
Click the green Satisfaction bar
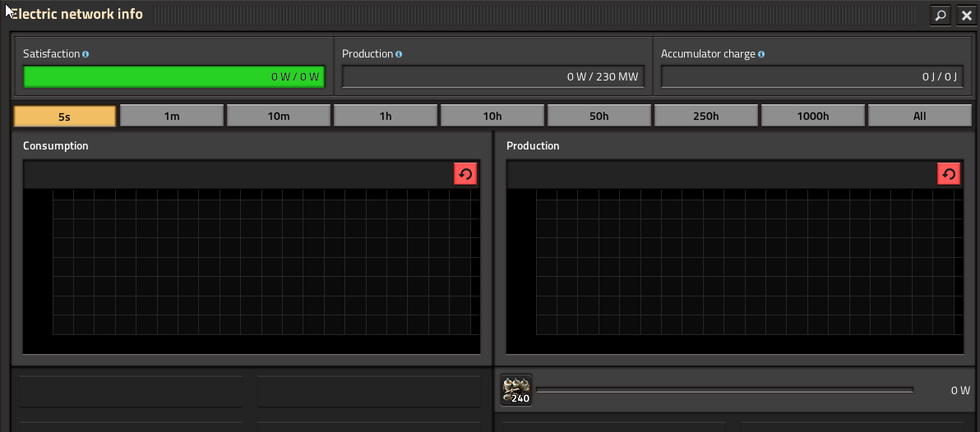tap(173, 77)
